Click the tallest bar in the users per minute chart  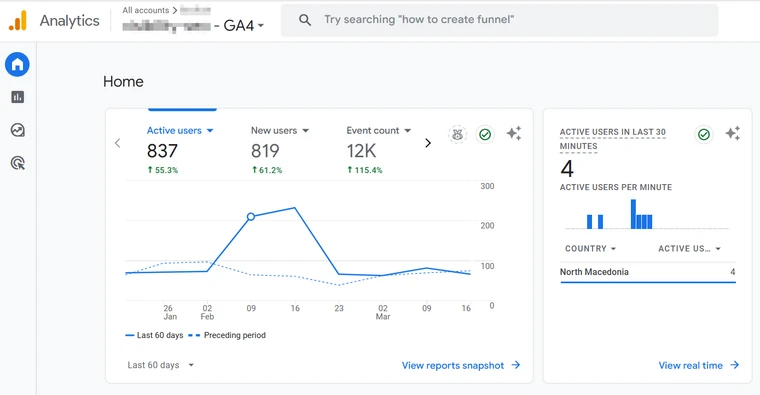633,214
